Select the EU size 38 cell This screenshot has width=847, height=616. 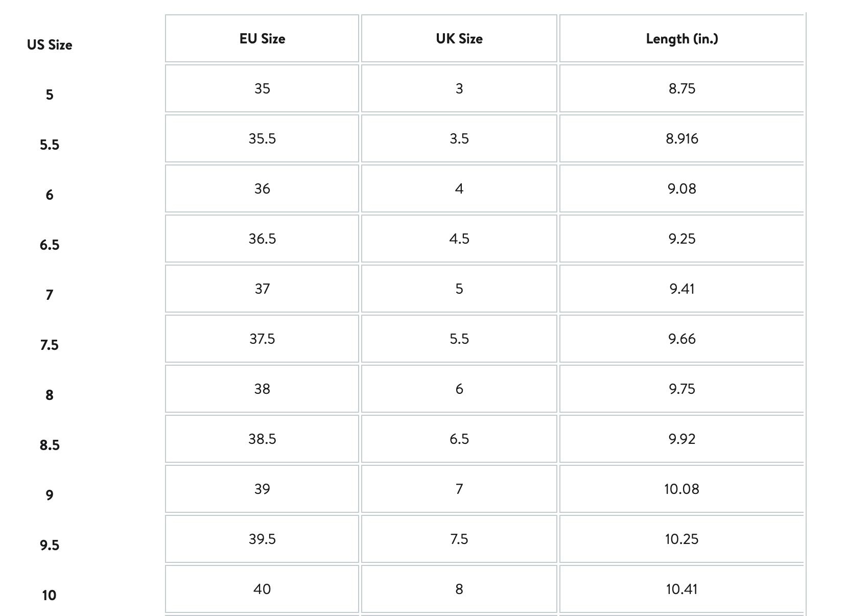click(262, 389)
